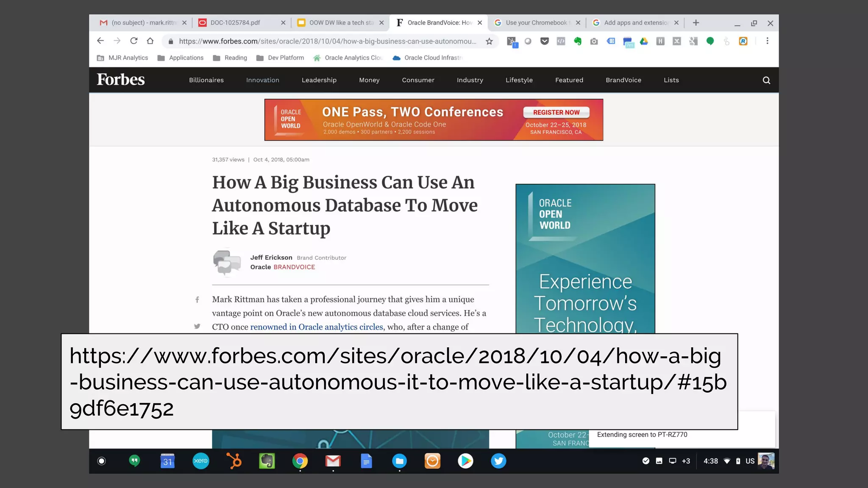Image resolution: width=868 pixels, height=488 pixels.
Task: Reload the Forbes page
Action: [134, 41]
